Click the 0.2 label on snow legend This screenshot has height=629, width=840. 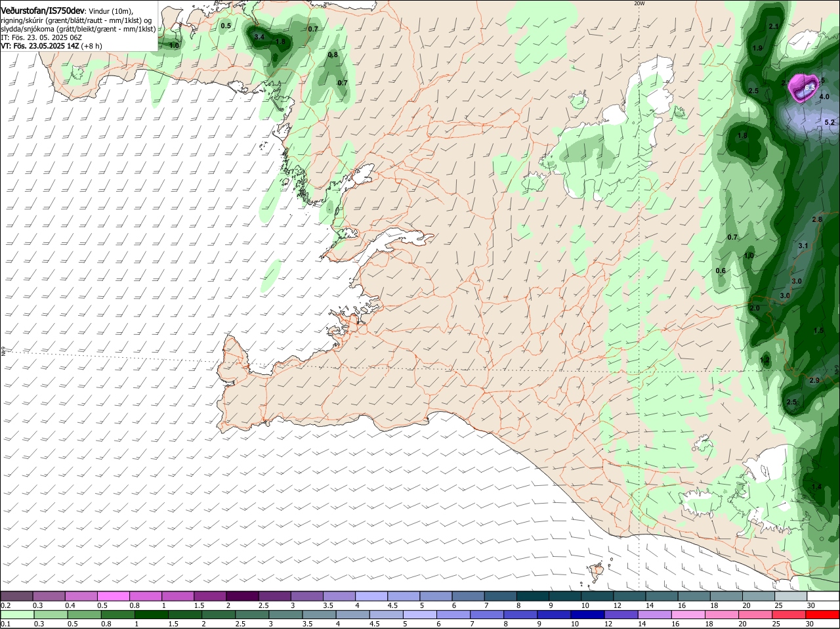coord(5,605)
